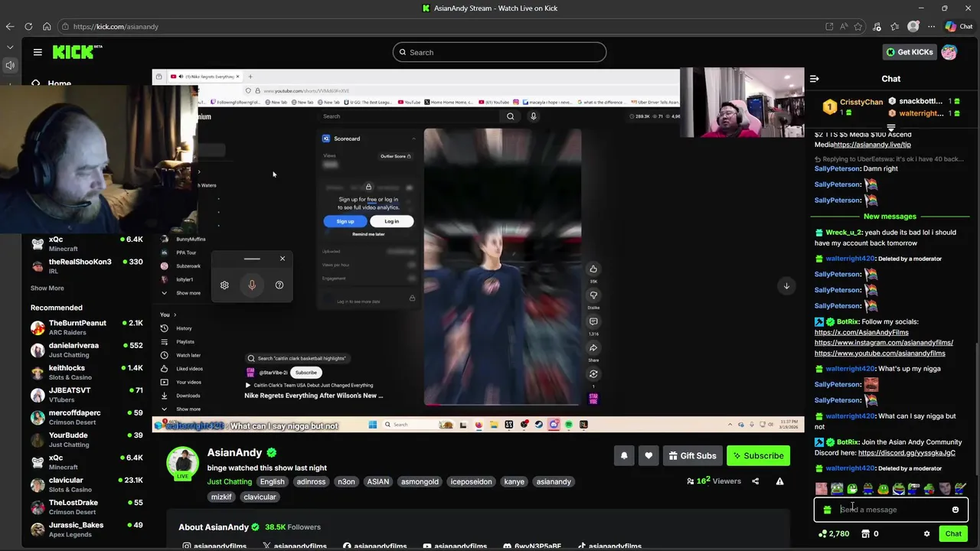Image resolution: width=980 pixels, height=551 pixels.
Task: Report stream using warning triangle icon
Action: pyautogui.click(x=779, y=481)
